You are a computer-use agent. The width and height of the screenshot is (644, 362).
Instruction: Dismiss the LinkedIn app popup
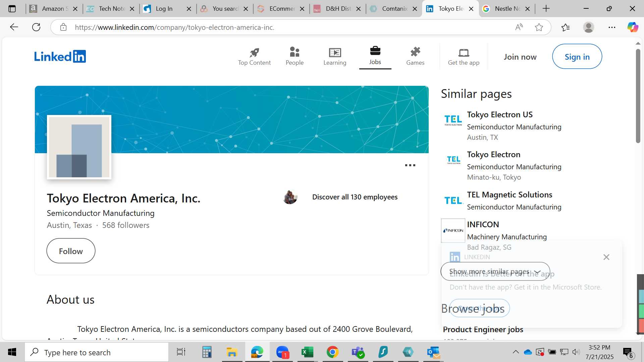click(x=606, y=257)
